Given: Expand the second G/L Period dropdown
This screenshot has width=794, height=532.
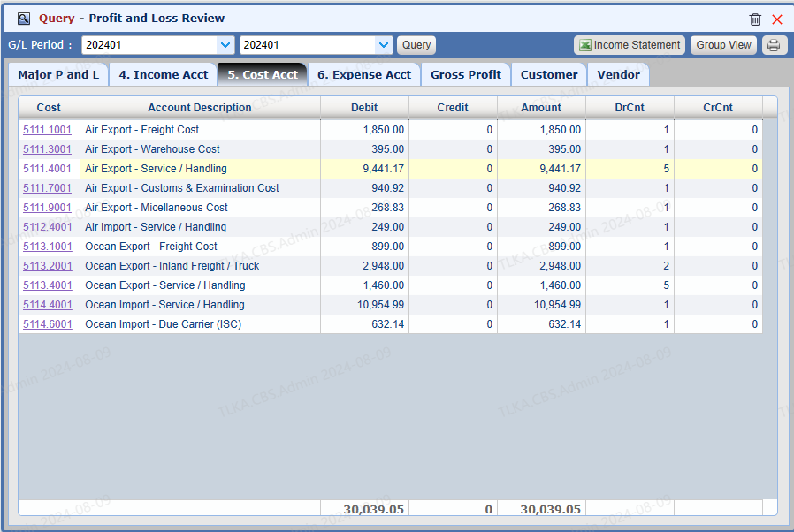Looking at the screenshot, I should point(384,45).
